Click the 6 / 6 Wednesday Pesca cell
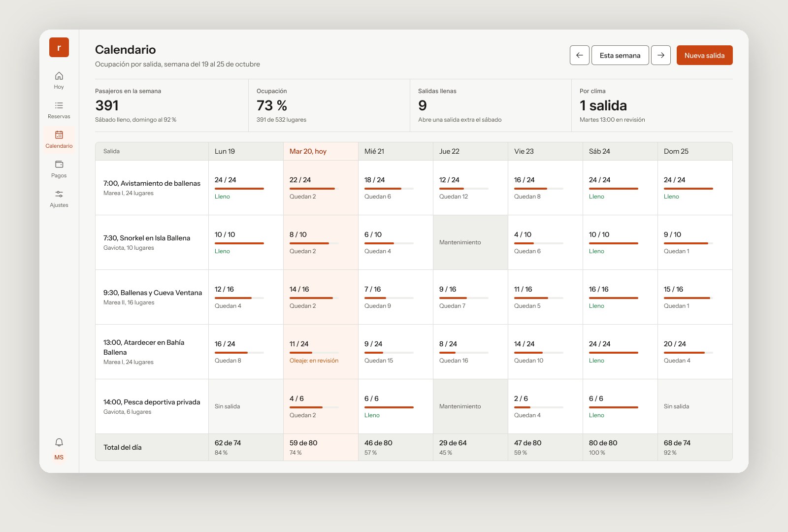The image size is (788, 532). pos(395,406)
